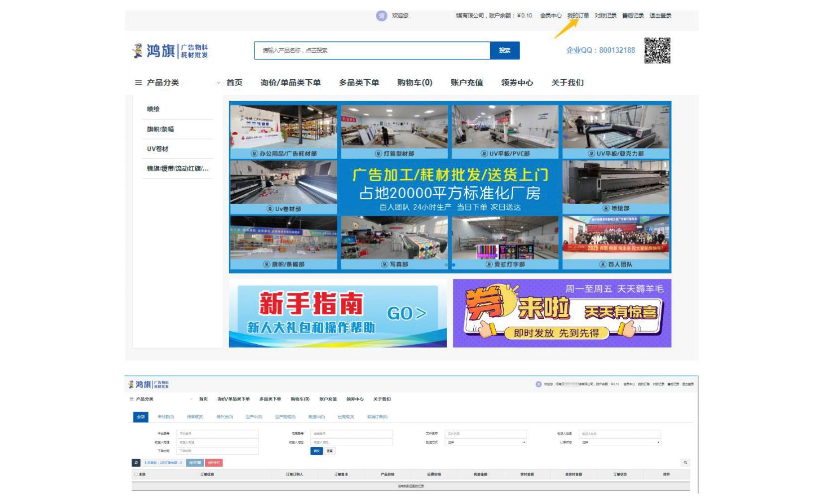Expand 产品分类 using the chevron beside the large 首页
Screen dimensions: 825x504
pyautogui.click(x=218, y=83)
